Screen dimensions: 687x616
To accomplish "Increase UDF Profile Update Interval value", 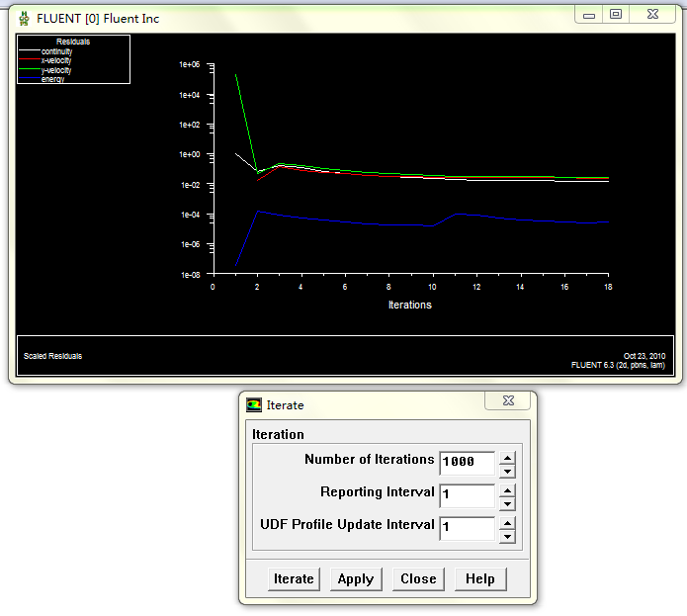I will (507, 522).
